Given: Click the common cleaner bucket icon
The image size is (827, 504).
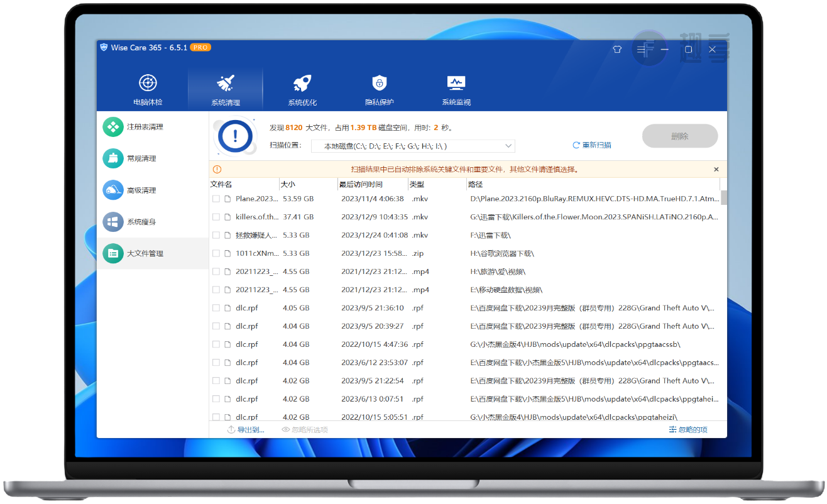Looking at the screenshot, I should 113,158.
